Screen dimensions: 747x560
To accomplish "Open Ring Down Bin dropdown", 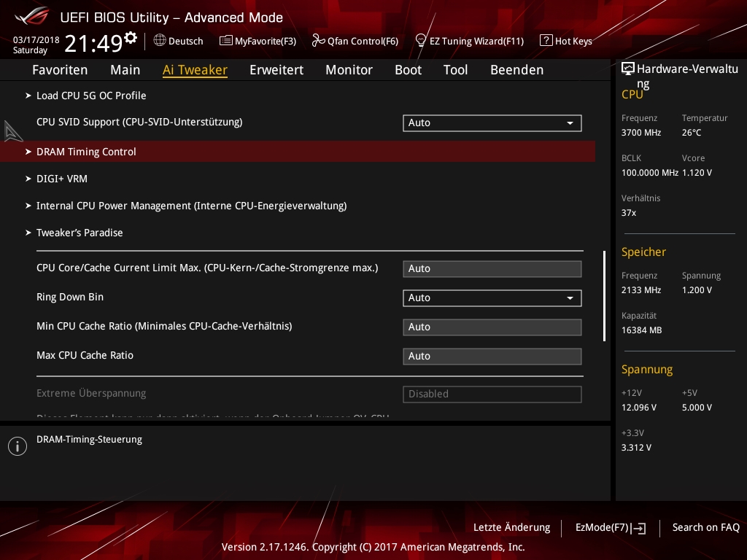I will click(492, 297).
